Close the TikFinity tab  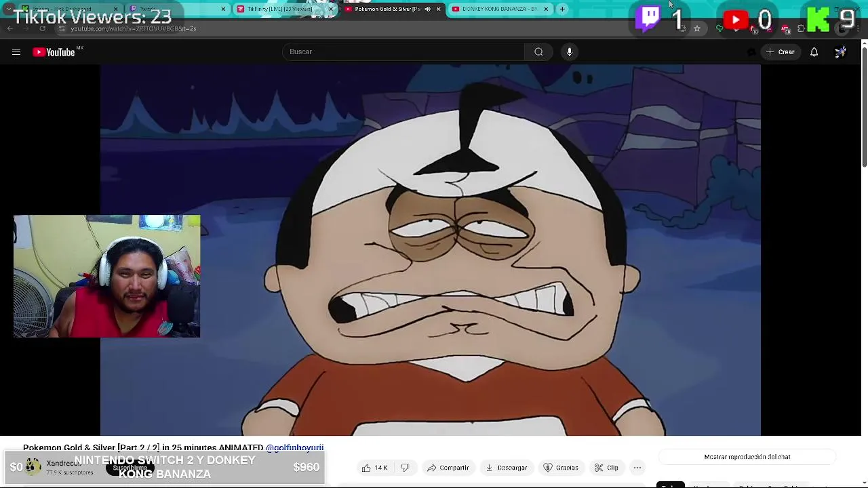331,9
